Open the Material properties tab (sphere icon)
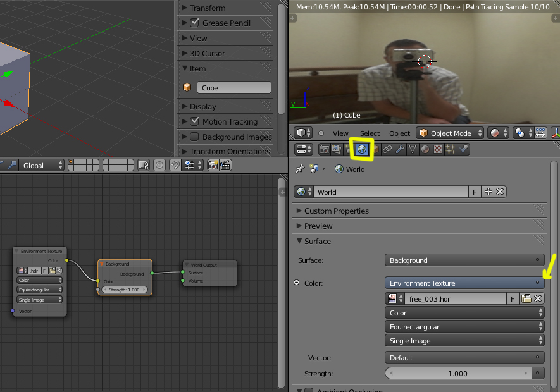560x392 pixels. 425,149
